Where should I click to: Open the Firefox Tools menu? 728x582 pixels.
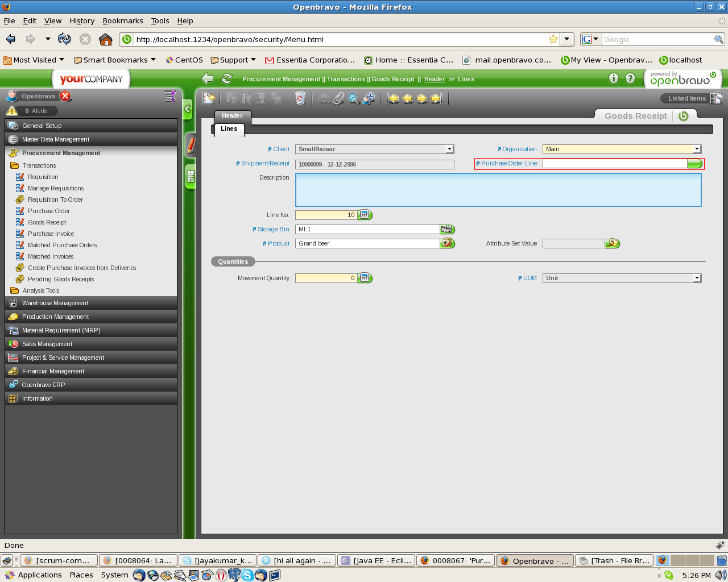(x=160, y=20)
